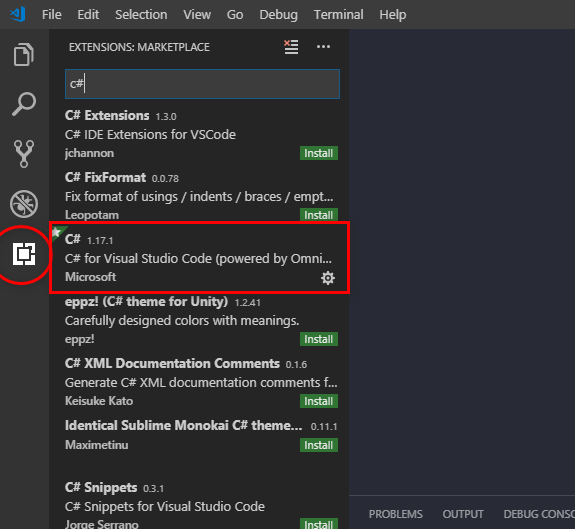The image size is (575, 529).
Task: Open the Explorer files icon
Action: click(x=24, y=55)
